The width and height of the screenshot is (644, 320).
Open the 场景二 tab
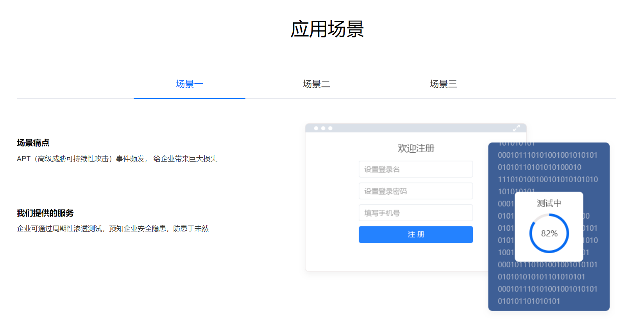click(x=317, y=84)
